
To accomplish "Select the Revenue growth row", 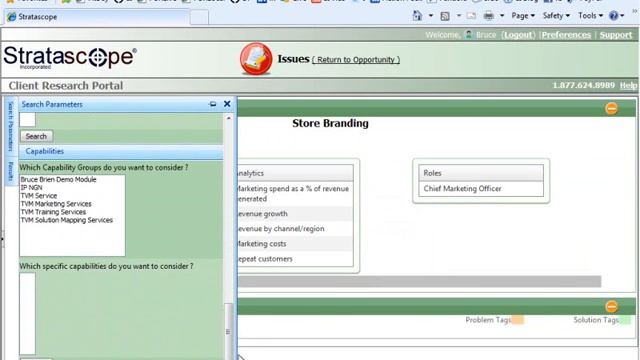I will (x=296, y=214).
